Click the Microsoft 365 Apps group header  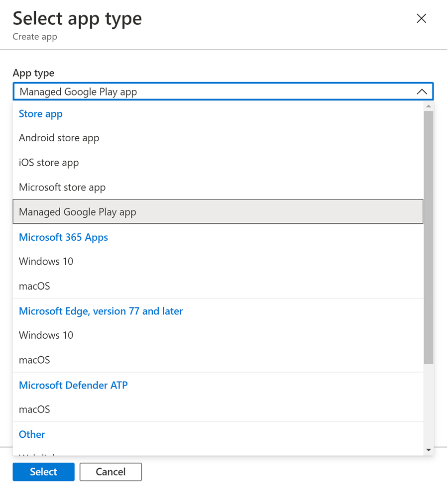(63, 237)
